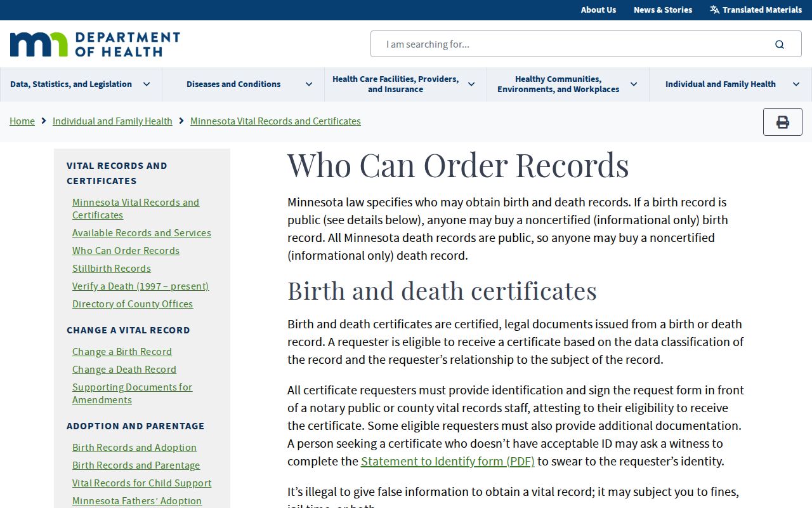Open the Stillbirth Records link
This screenshot has height=508, width=812.
(112, 269)
